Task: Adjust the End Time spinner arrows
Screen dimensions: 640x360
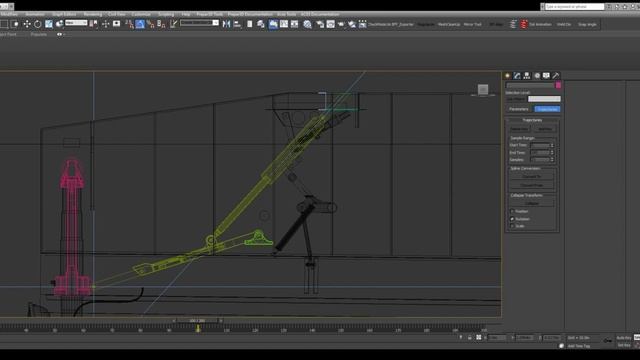Action: [x=552, y=153]
